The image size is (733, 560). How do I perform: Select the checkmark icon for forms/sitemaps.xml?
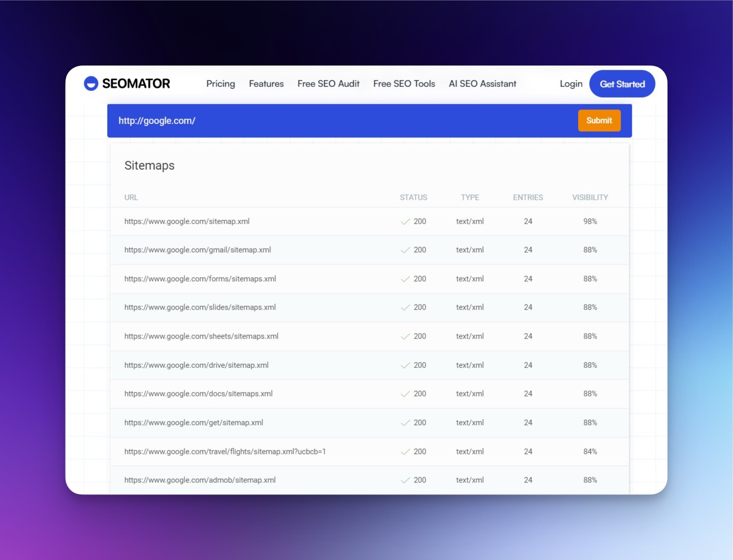404,278
